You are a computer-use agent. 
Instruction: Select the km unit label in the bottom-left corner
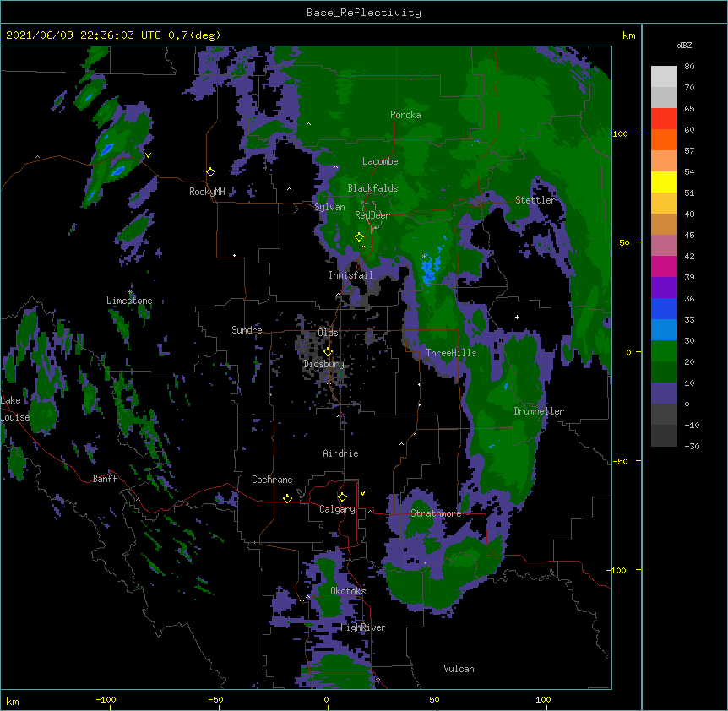13,702
